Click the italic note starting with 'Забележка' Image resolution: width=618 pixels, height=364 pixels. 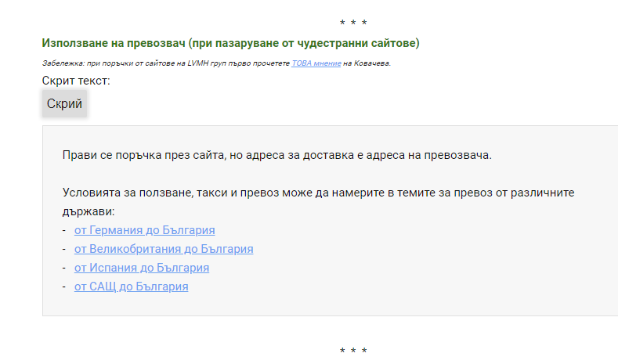tap(157, 63)
